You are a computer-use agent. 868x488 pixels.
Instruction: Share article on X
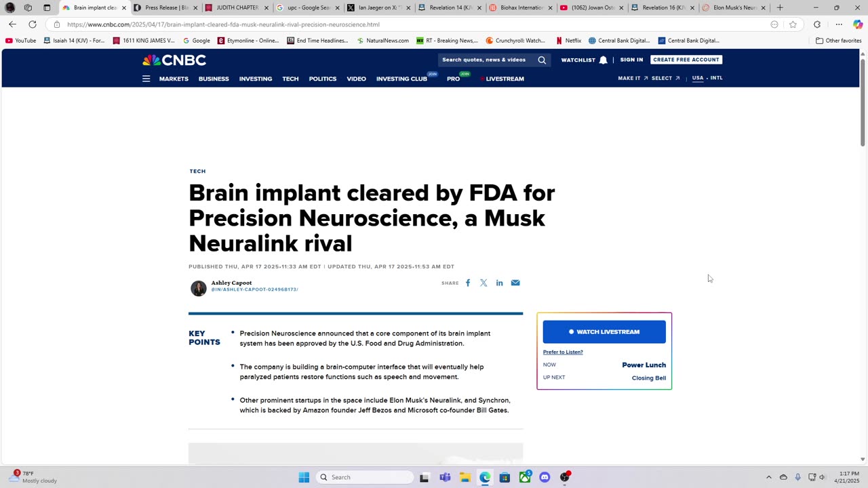pyautogui.click(x=484, y=283)
